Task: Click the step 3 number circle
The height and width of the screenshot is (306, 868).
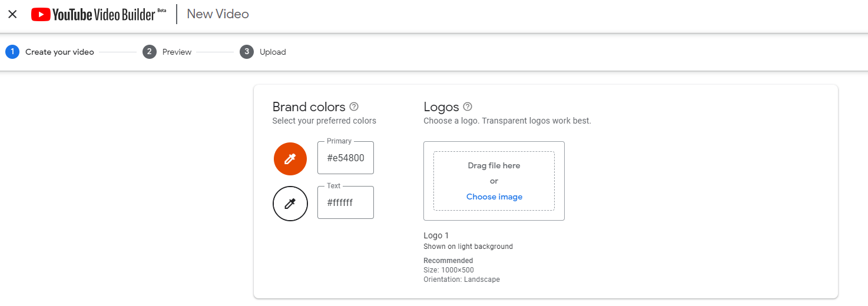Action: coord(247,52)
